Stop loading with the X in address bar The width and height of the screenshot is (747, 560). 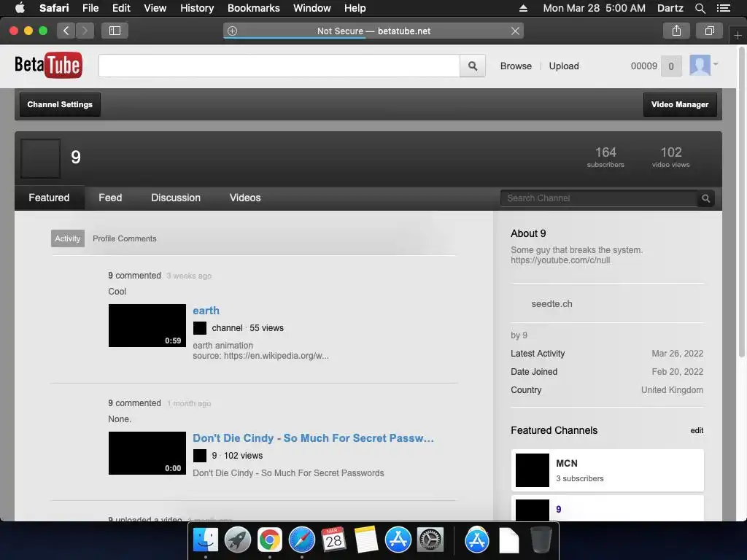coord(515,31)
